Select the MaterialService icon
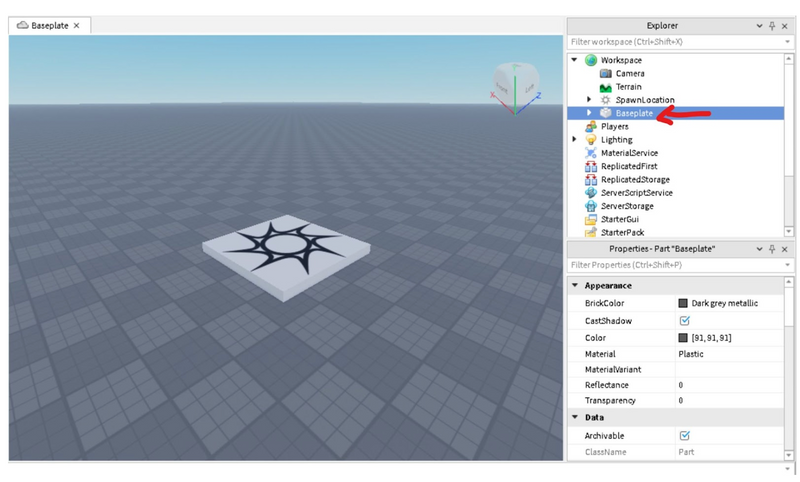The image size is (800, 482). (591, 153)
